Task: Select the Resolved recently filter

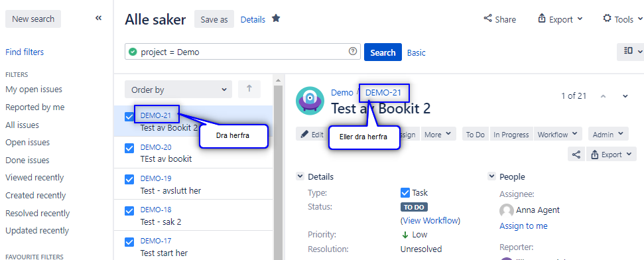Action: pos(37,214)
